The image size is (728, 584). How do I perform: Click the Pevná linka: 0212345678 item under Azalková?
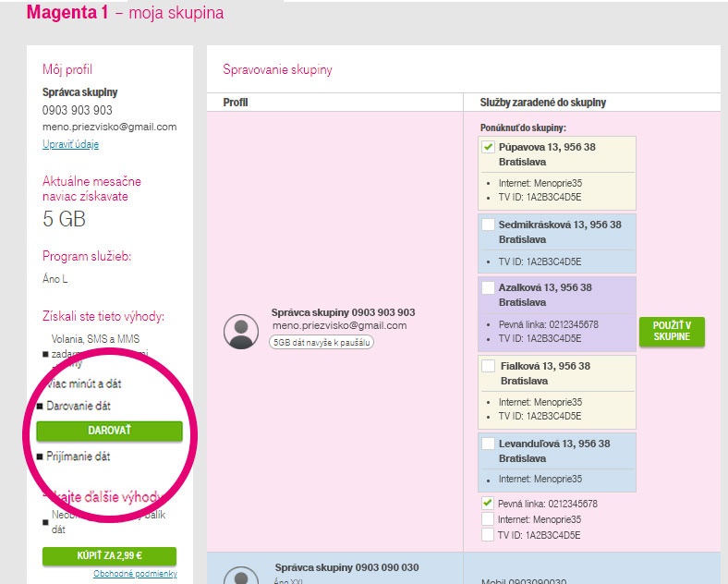[x=549, y=324]
